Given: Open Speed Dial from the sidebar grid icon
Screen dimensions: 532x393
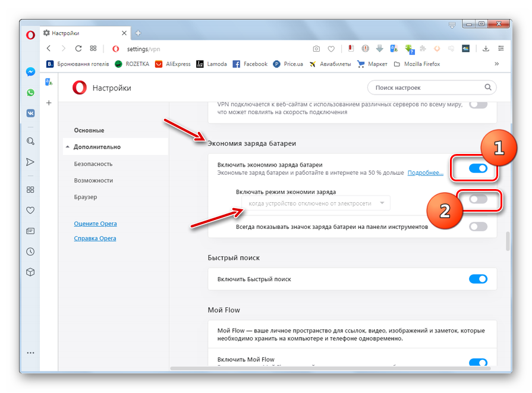Looking at the screenshot, I should point(30,190).
